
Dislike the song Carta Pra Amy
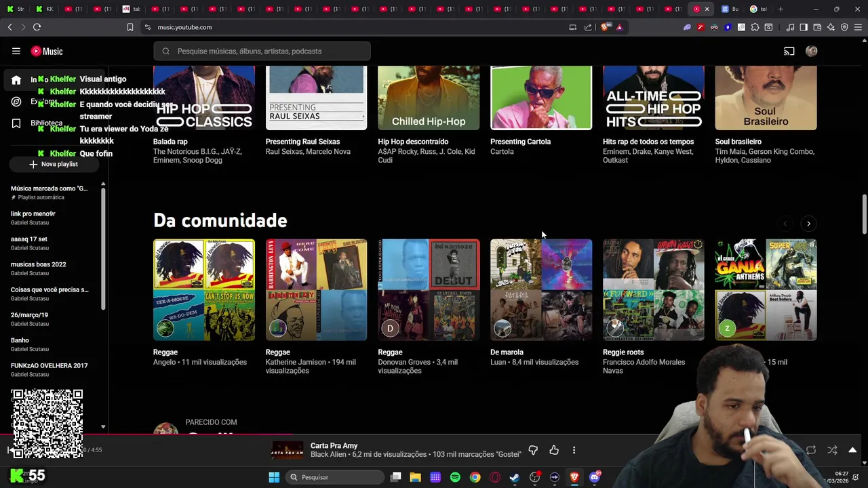click(x=533, y=450)
